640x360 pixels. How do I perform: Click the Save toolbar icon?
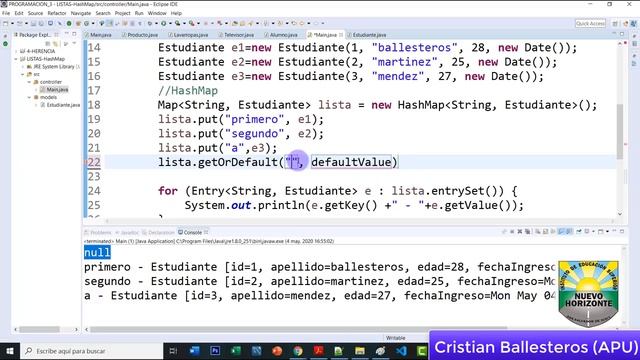click(34, 24)
